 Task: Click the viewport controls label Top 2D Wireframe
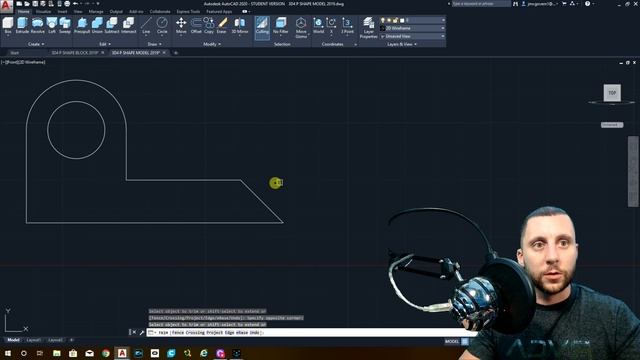(23, 62)
